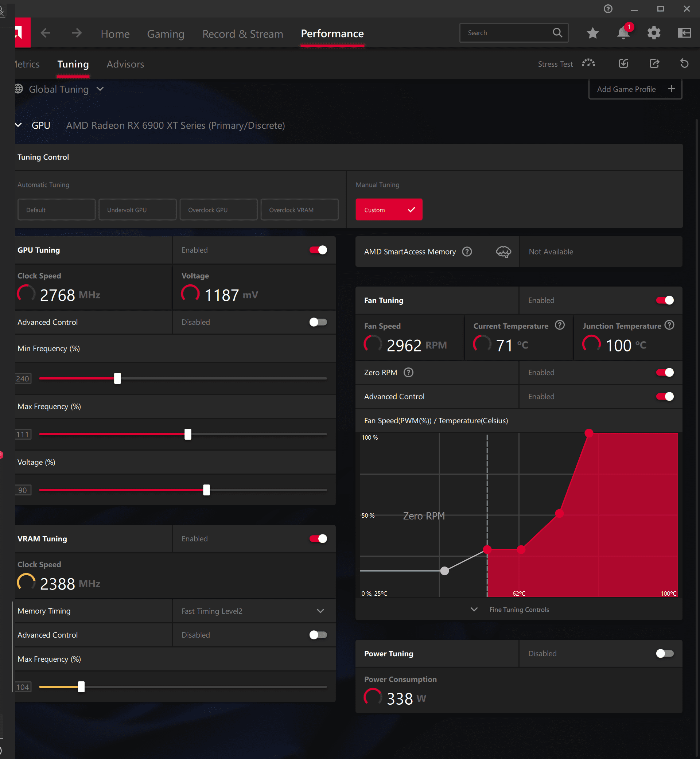Toggle GPU Tuning switch
700x759 pixels.
pyautogui.click(x=318, y=250)
